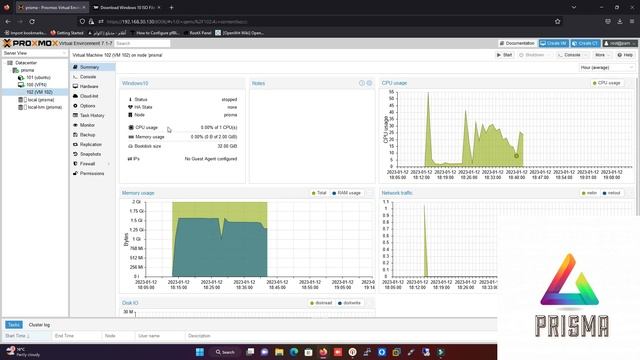Toggle netin legend in Network traffic
Screen dimensions: 640x360
tap(589, 193)
